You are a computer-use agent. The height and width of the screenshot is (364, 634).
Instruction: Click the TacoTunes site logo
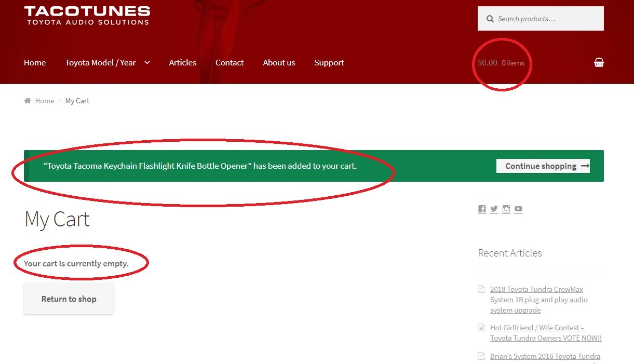tap(87, 16)
